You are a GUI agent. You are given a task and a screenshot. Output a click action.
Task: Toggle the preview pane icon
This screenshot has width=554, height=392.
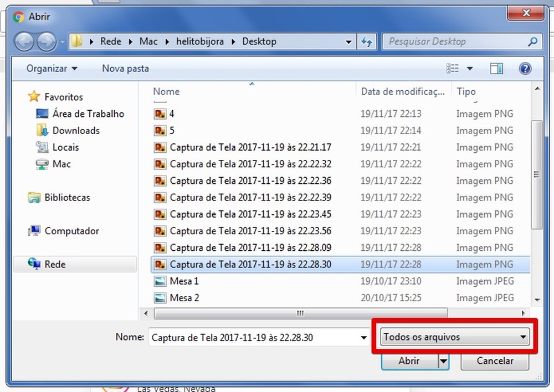496,69
